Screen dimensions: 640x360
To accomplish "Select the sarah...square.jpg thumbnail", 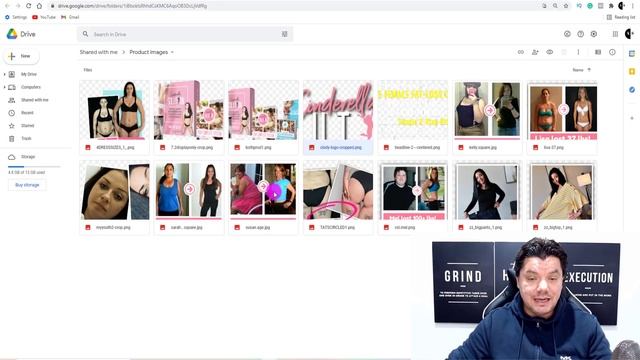I will (189, 198).
